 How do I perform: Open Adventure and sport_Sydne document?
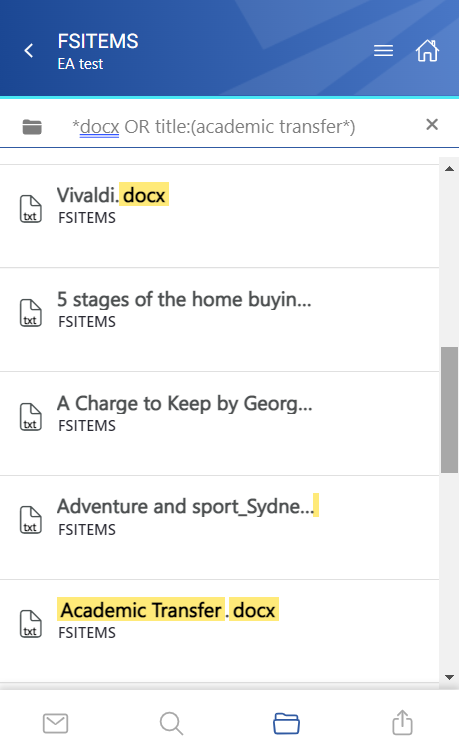(x=219, y=527)
